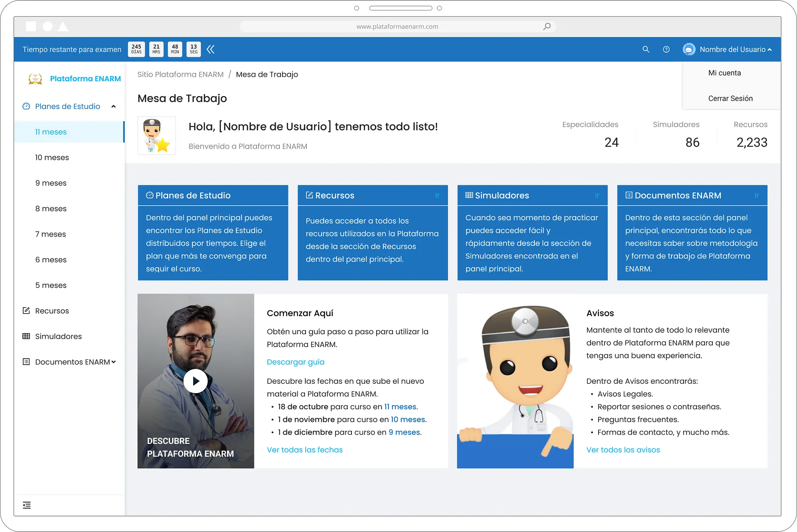Click the 13 SEG countdown box
The height and width of the screenshot is (532, 797).
(194, 49)
